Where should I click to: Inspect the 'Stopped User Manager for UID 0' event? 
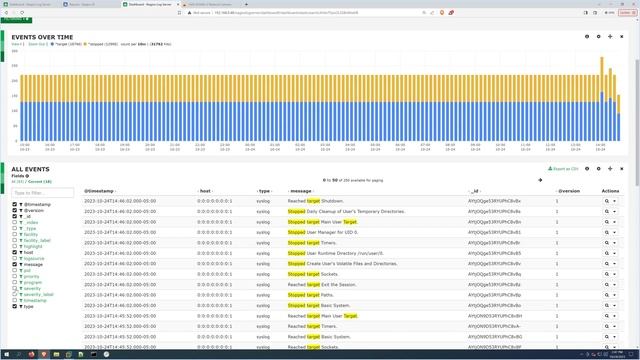607,233
